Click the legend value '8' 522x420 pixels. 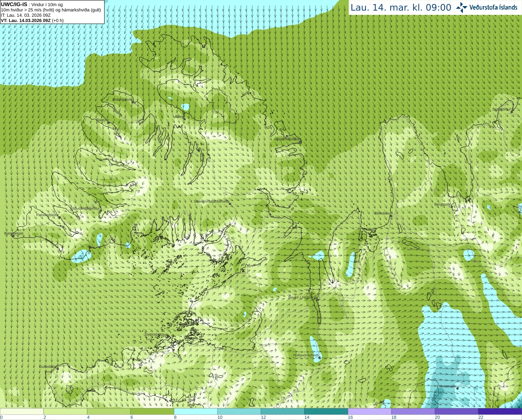175,417
